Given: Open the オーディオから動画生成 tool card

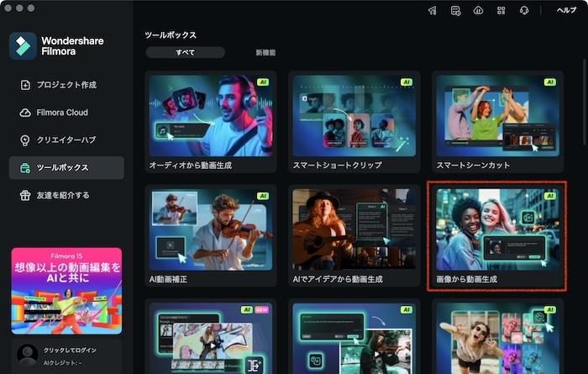Looking at the screenshot, I should point(211,122).
